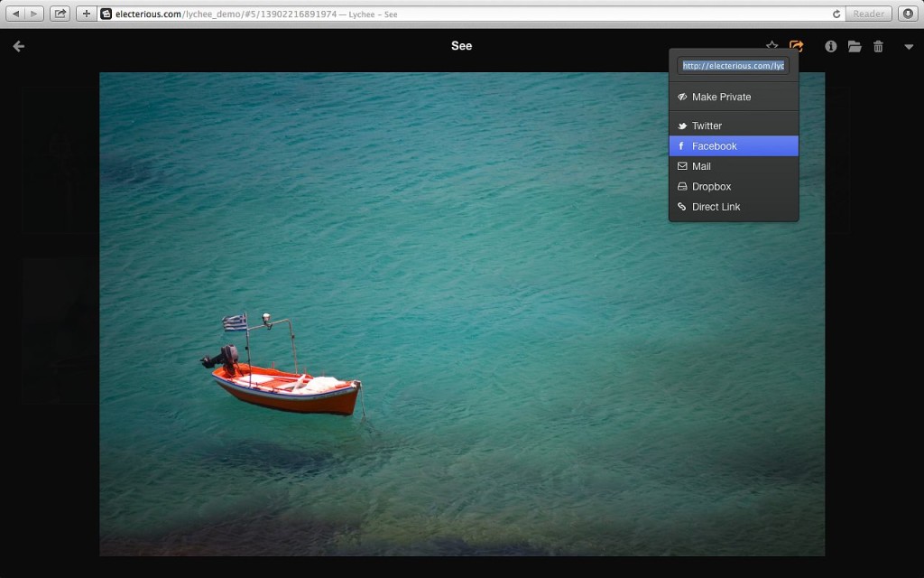
Task: Move photo to album folder icon
Action: click(x=855, y=46)
